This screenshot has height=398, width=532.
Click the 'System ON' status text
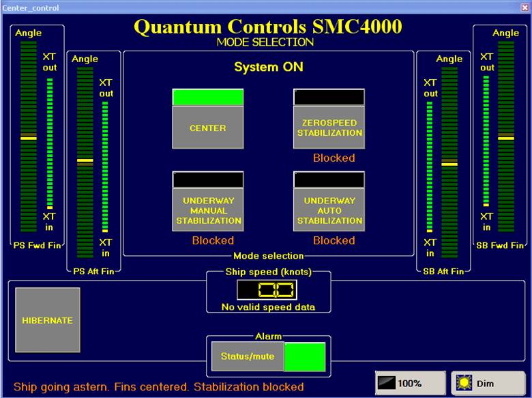click(269, 67)
